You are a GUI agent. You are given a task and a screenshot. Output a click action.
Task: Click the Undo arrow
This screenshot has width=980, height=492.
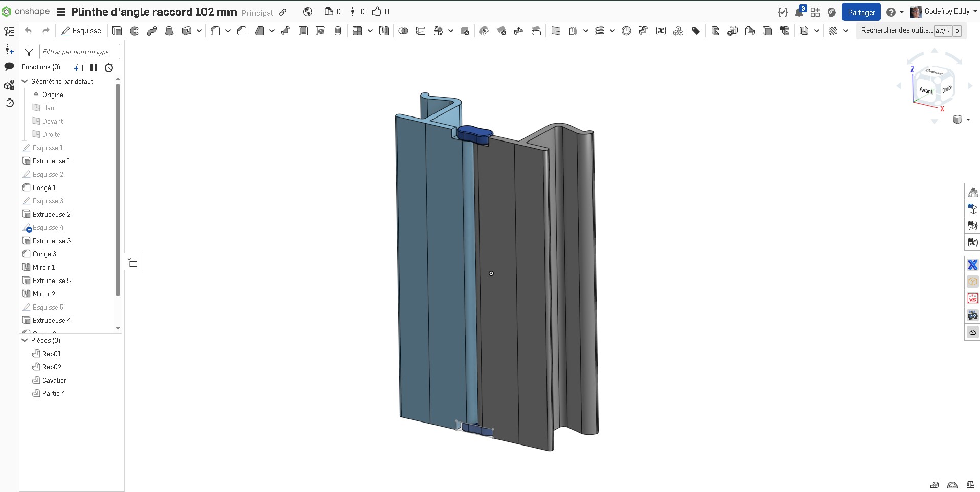tap(28, 31)
